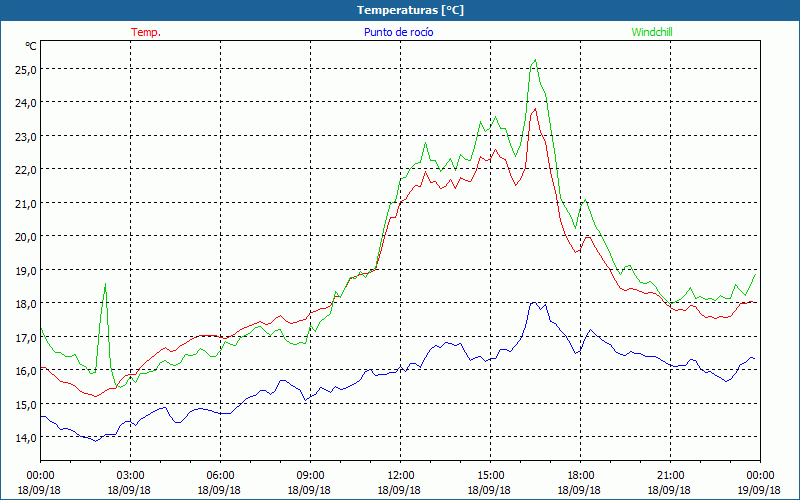The image size is (800, 500).
Task: Click the '09:00' time axis label
Action: tap(310, 476)
